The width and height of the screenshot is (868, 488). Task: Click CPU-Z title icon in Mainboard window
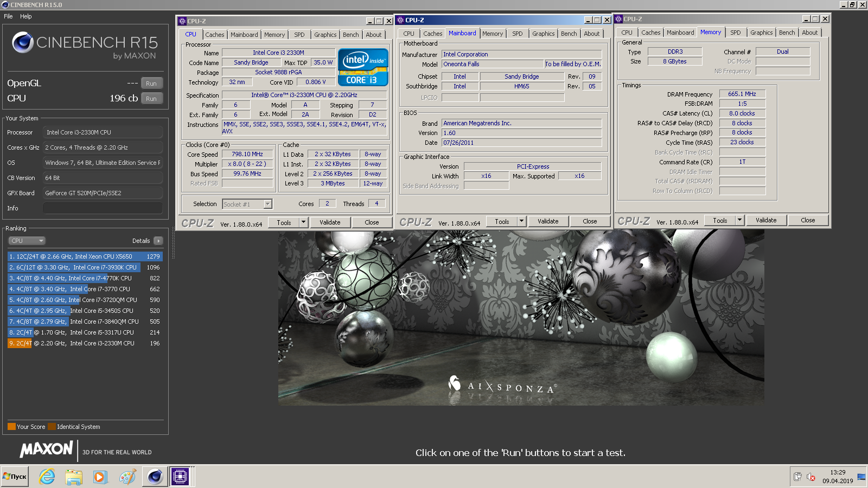click(x=400, y=20)
